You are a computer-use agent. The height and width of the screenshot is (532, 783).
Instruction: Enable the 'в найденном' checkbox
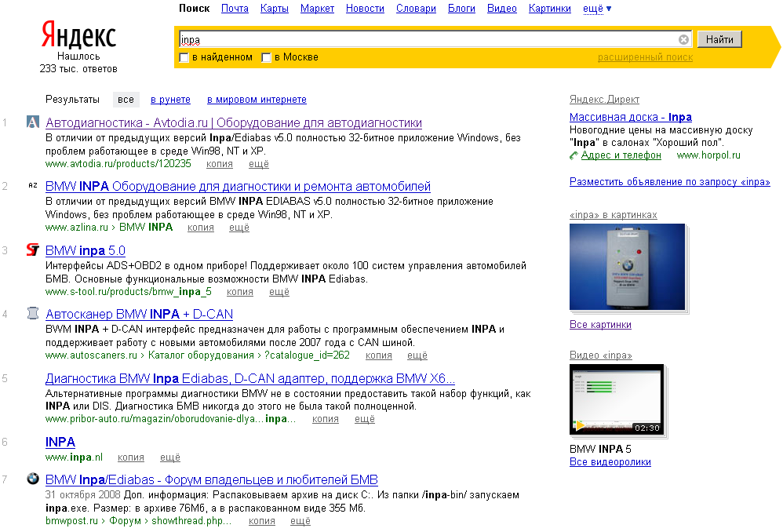click(184, 57)
